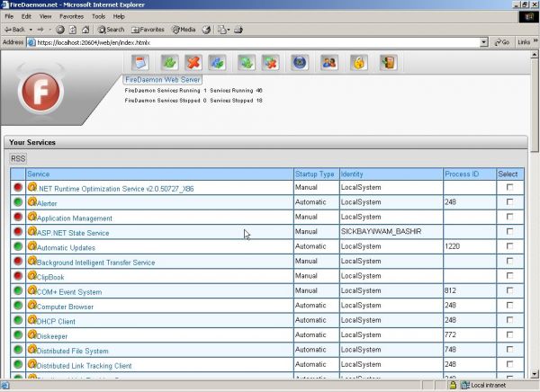This screenshot has width=540, height=392.
Task: Click the orange service icon beside Alerter
Action: pyautogui.click(x=32, y=201)
